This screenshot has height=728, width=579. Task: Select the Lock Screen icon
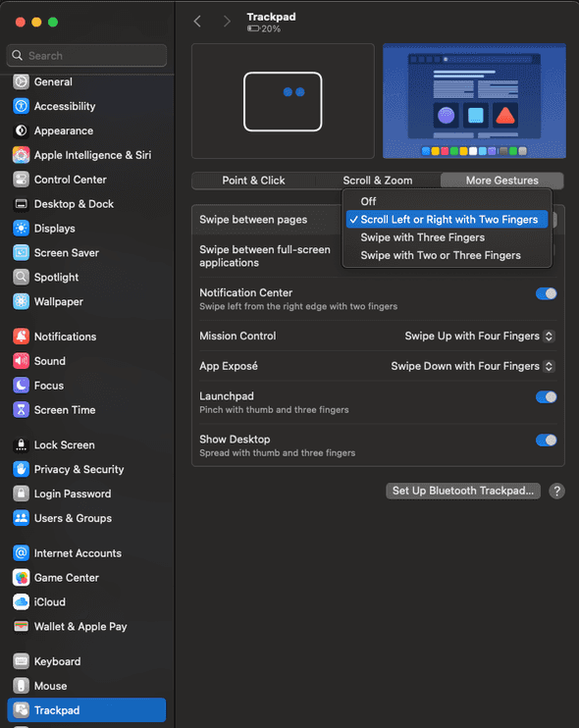pyautogui.click(x=21, y=444)
